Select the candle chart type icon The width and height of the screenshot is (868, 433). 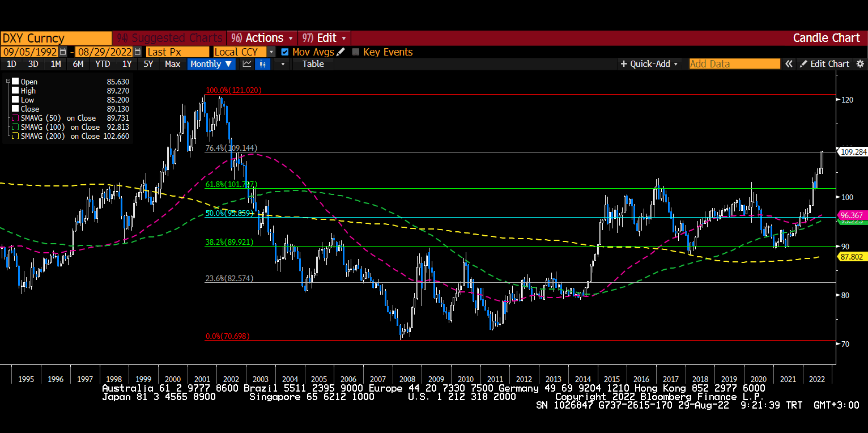click(x=263, y=64)
